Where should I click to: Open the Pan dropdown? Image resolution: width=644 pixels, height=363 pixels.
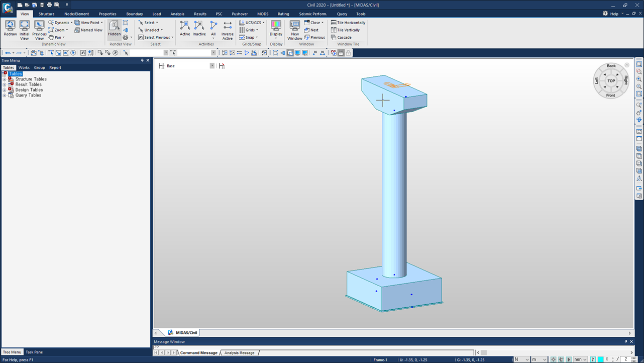56,37
